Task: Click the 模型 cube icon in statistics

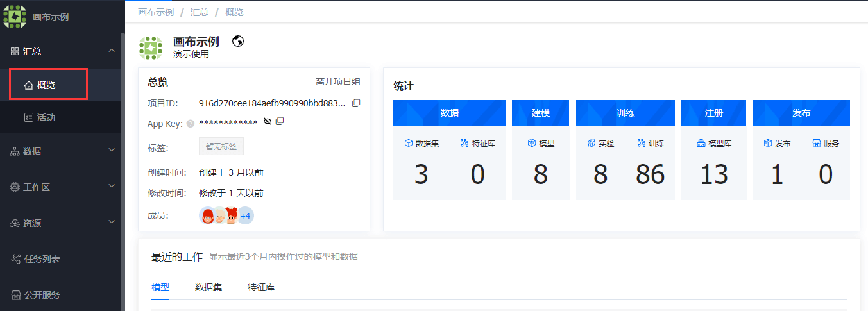Action: (532, 143)
